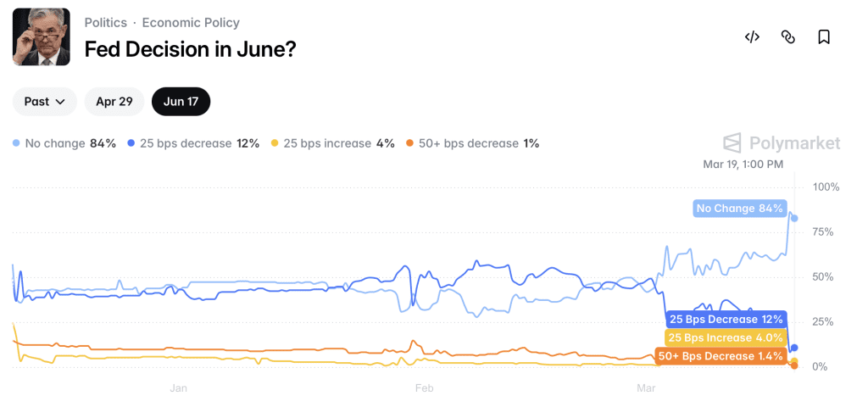
Task: Copy the market link icon
Action: 787,36
